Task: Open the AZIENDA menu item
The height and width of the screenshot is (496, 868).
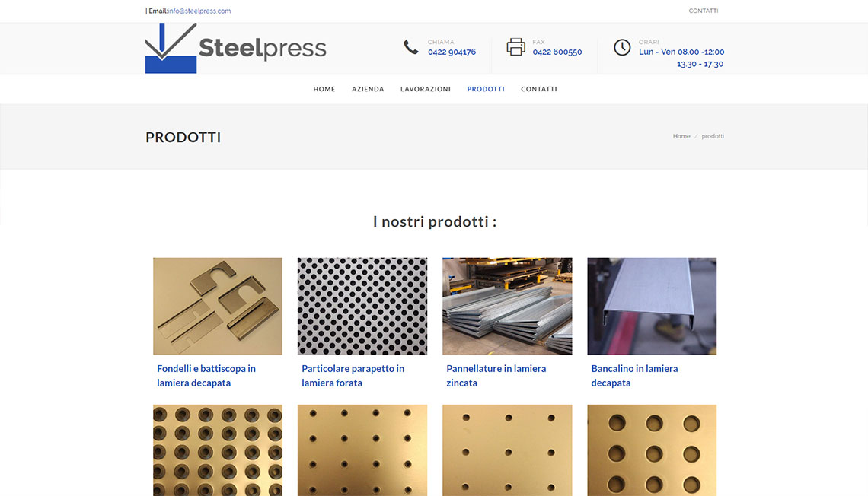Action: (x=368, y=89)
